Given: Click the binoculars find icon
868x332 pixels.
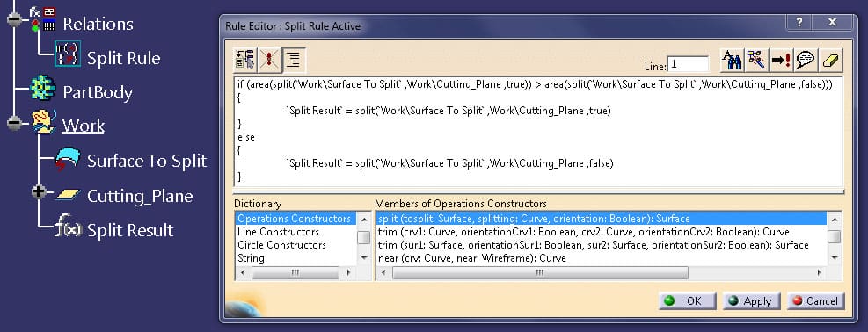Looking at the screenshot, I should pos(732,60).
